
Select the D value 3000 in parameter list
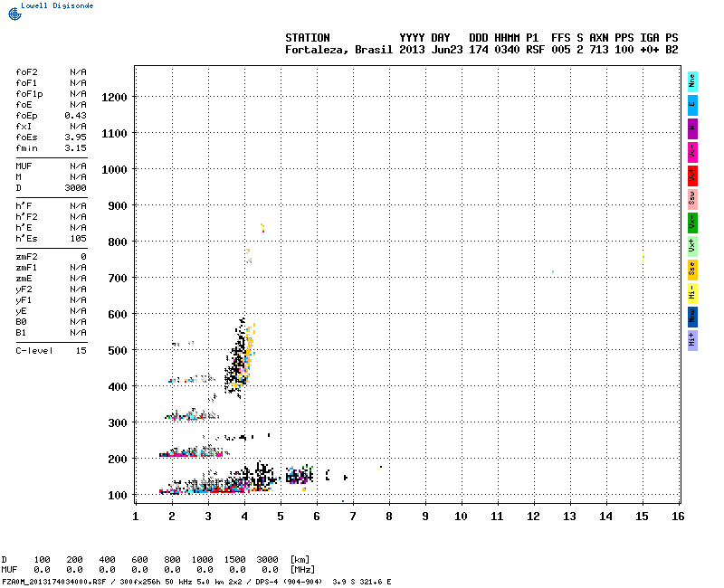76,188
